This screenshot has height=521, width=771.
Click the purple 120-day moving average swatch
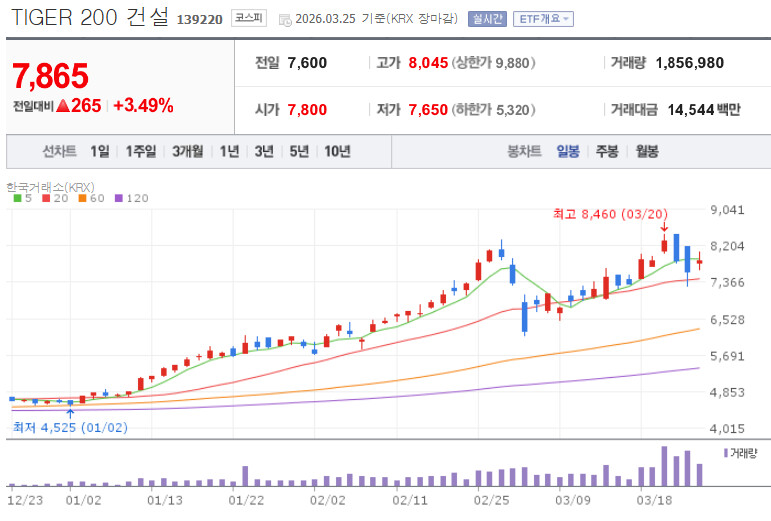119,198
